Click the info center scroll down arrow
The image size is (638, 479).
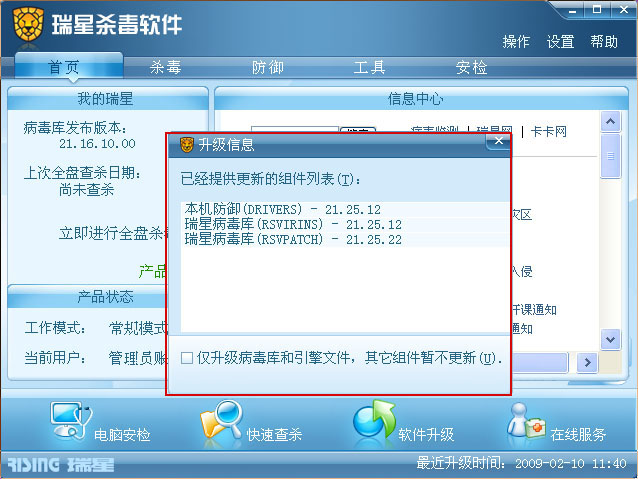click(x=610, y=339)
